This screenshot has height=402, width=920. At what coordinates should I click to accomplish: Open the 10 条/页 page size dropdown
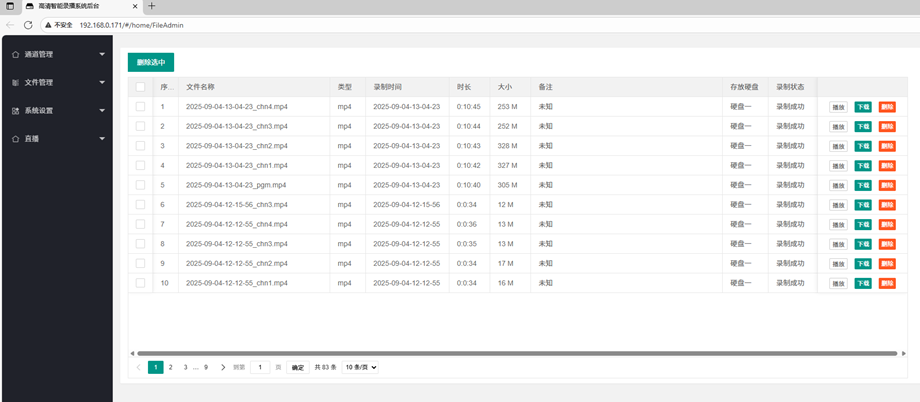361,367
